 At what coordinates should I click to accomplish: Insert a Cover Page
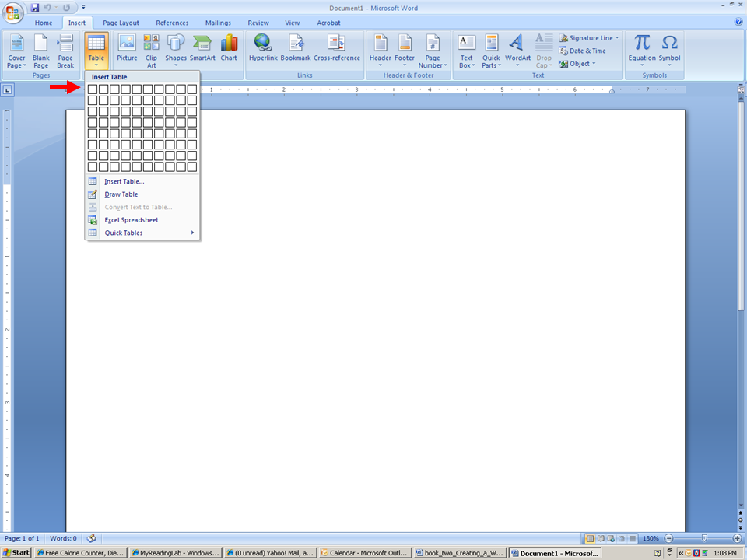pos(16,51)
